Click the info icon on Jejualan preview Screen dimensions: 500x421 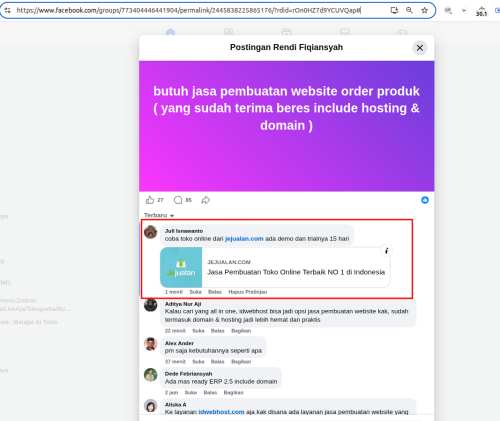pos(386,251)
